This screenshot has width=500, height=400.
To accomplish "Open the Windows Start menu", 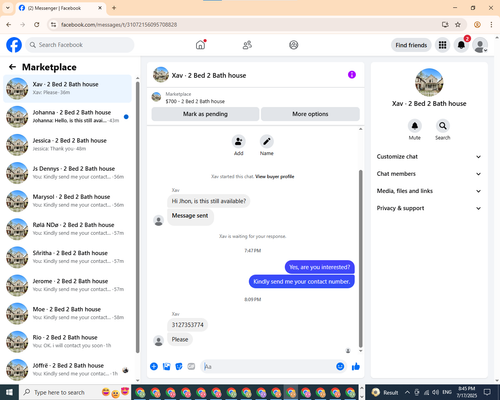I will tap(9, 392).
